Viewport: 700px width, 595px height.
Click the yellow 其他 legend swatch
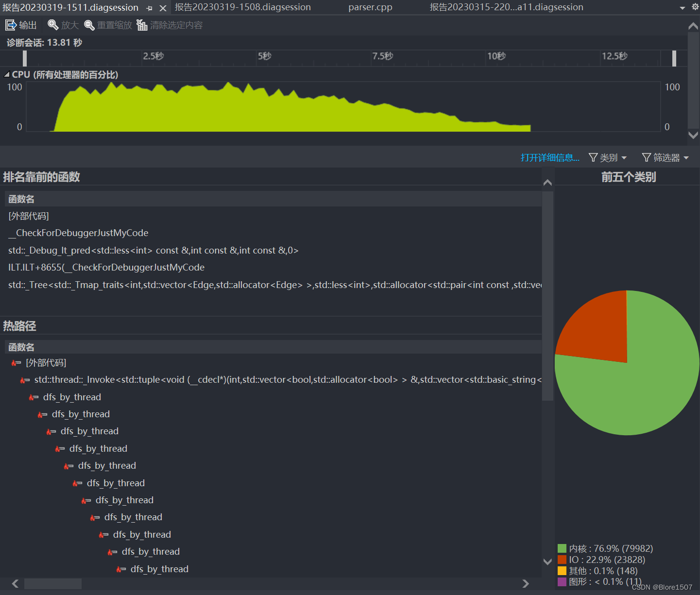click(562, 571)
